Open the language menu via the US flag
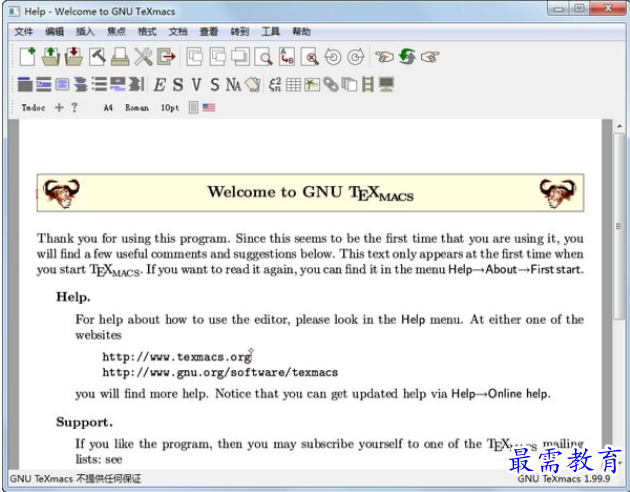 coord(209,108)
